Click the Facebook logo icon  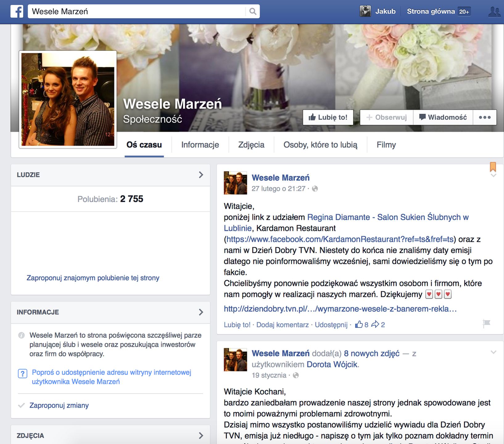click(x=17, y=11)
